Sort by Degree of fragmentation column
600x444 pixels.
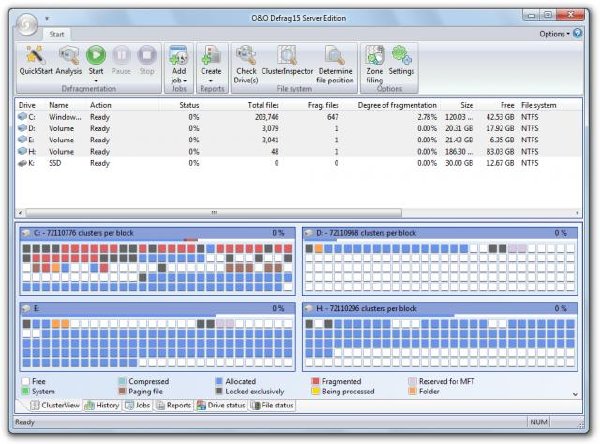397,105
